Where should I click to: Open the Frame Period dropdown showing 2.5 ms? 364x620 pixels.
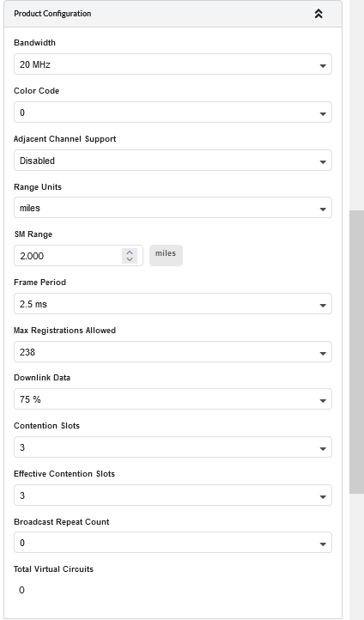click(x=173, y=304)
